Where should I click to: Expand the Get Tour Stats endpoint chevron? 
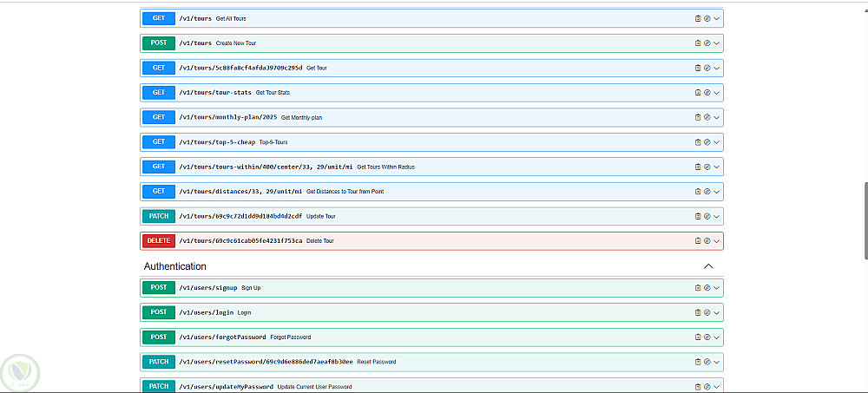(716, 93)
